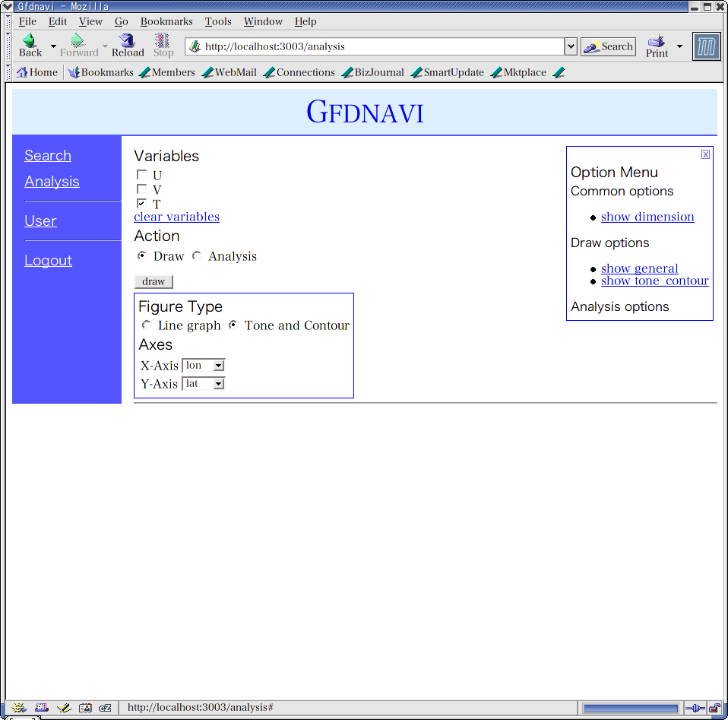This screenshot has height=720, width=728.
Task: Click the Stop loading icon
Action: pyautogui.click(x=163, y=45)
